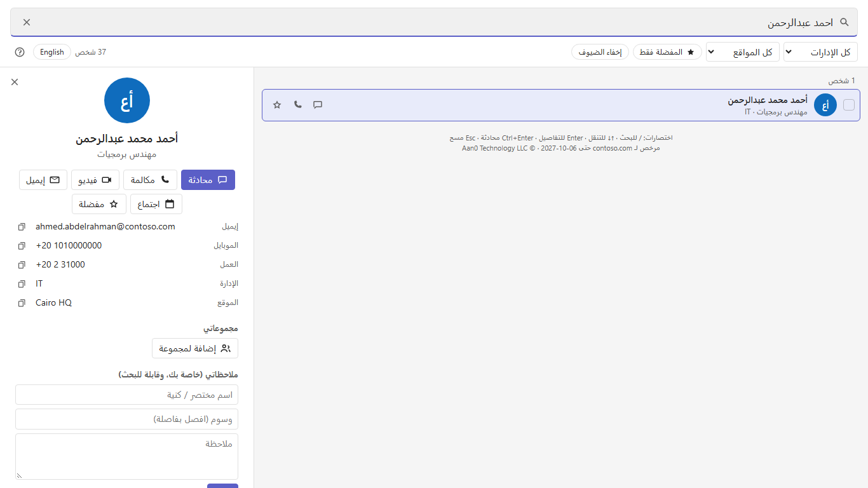
Task: Start video call with فيديو button
Action: click(x=95, y=180)
